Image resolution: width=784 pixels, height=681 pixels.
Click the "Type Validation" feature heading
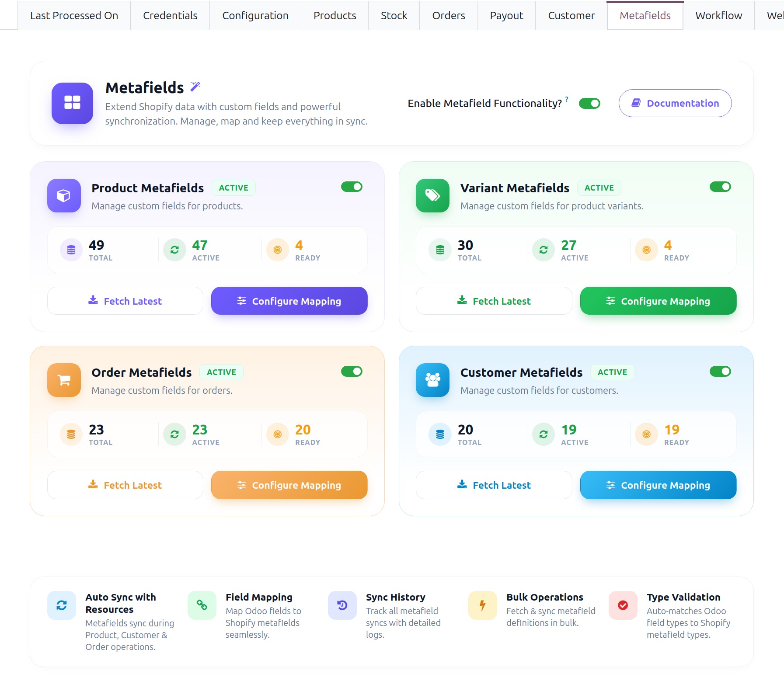(x=683, y=597)
